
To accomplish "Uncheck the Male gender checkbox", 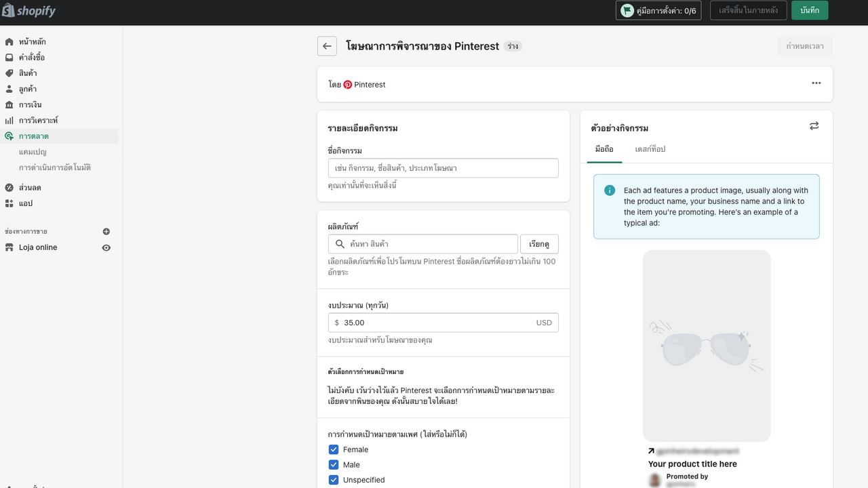I will point(334,465).
